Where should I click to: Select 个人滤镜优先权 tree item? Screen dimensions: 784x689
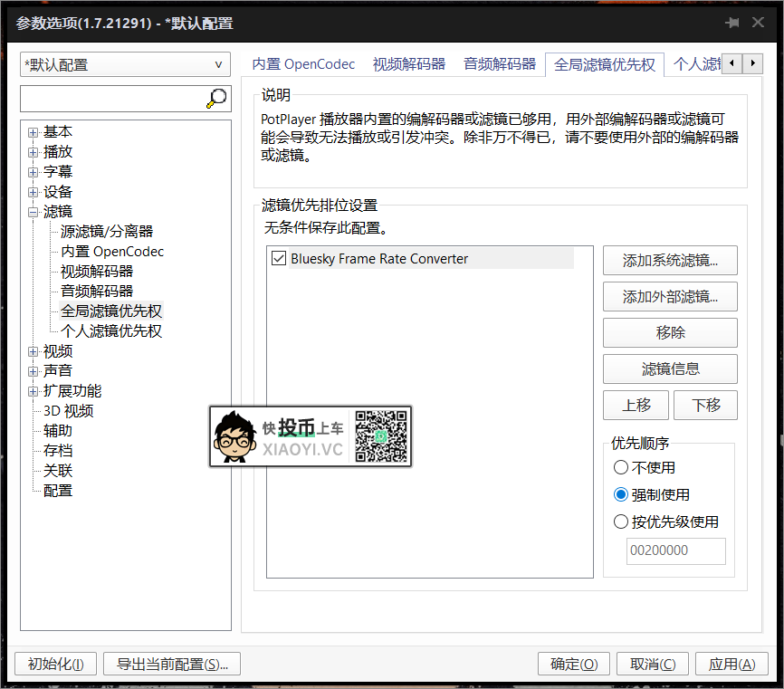[x=111, y=331]
